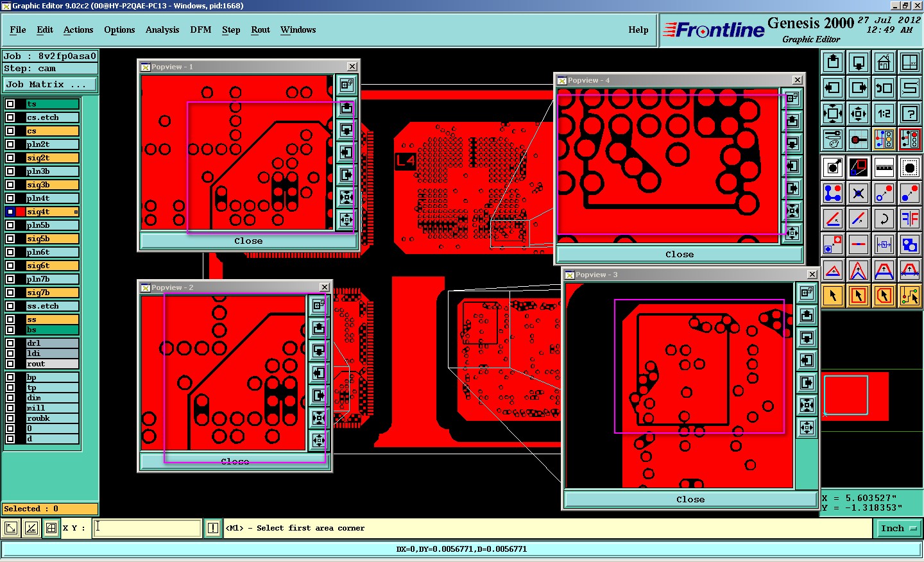Click the red overview thumbnail on right panel
Viewport: 924px width, 562px height.
(x=855, y=396)
